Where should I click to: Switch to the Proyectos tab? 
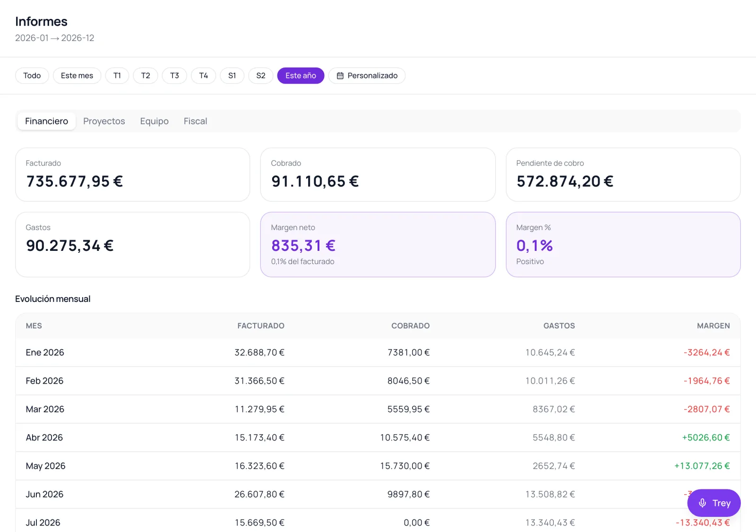[104, 121]
